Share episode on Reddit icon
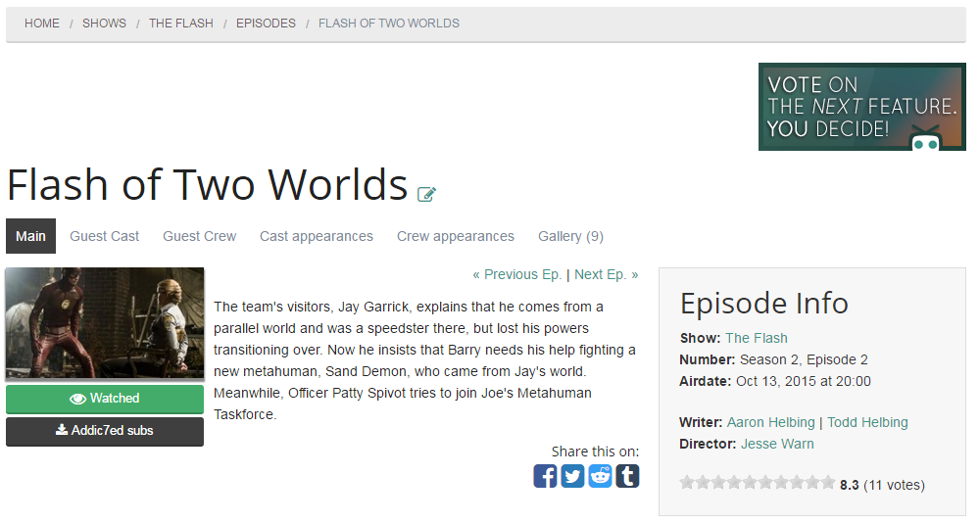 point(600,476)
